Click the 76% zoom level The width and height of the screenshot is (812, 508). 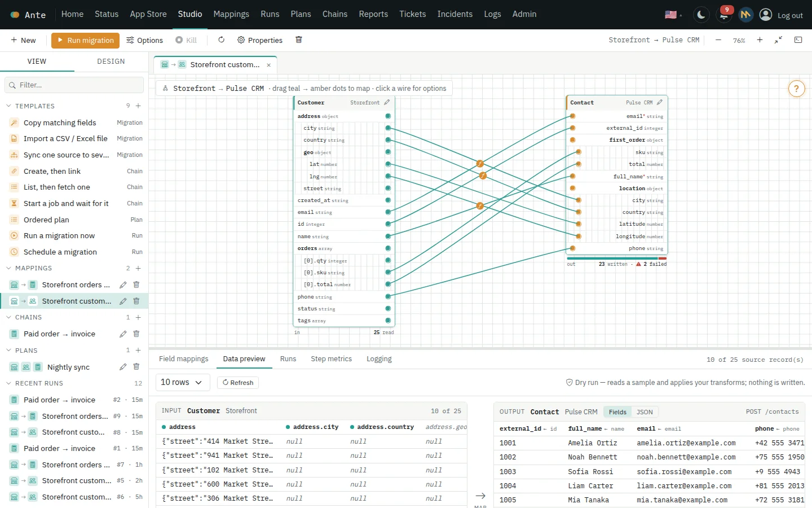point(739,41)
